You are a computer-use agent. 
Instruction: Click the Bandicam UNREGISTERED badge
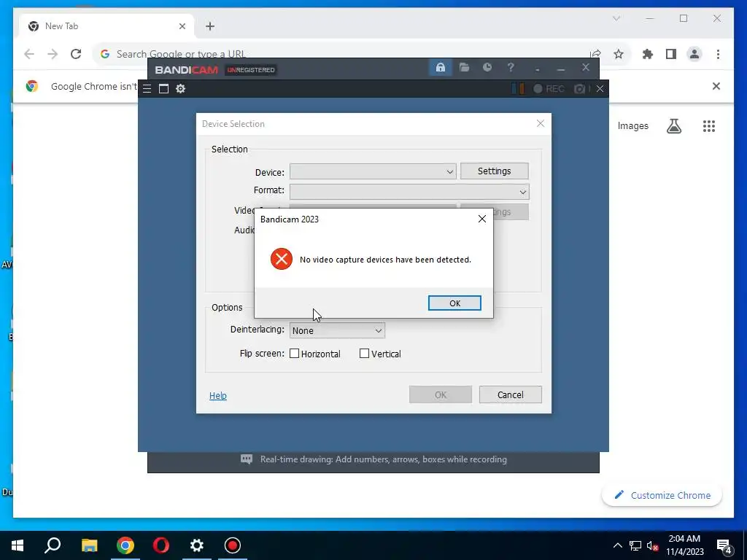click(251, 70)
